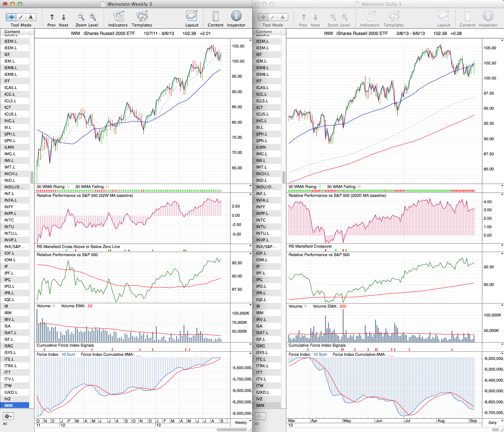The image size is (504, 432).
Task: Toggle the Content sidebar in Weekly window
Action: pos(215,17)
